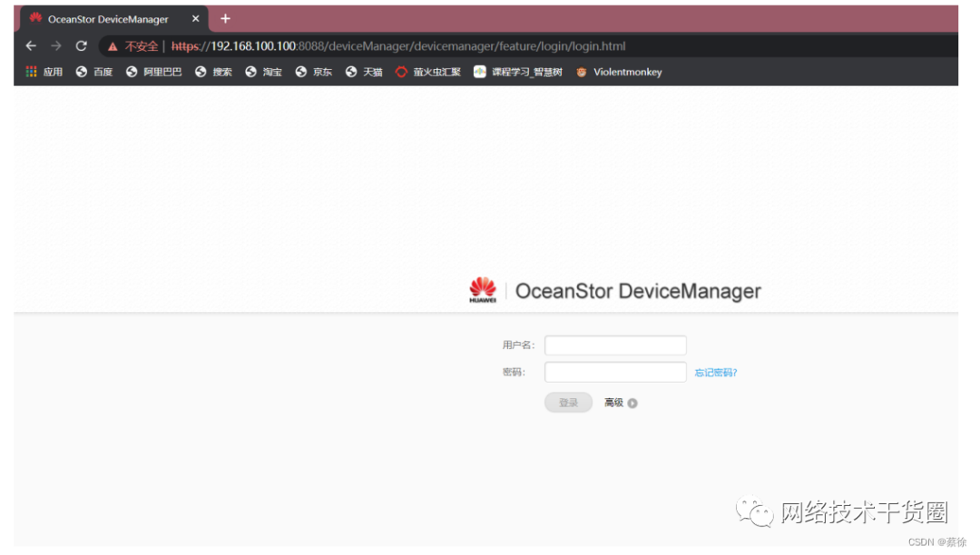Click the OceanStor DeviceManager heading text
The image size is (980, 555).
click(x=638, y=291)
